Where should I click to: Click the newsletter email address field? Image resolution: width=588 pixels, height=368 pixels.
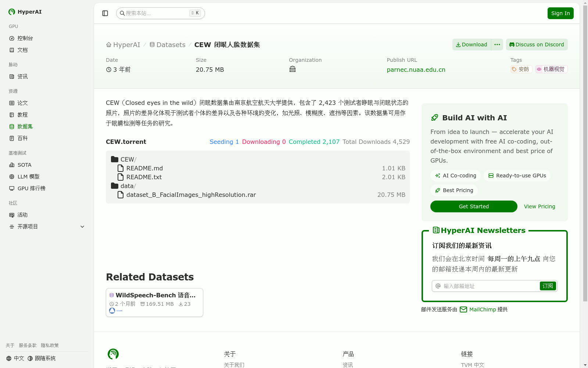[490, 286]
